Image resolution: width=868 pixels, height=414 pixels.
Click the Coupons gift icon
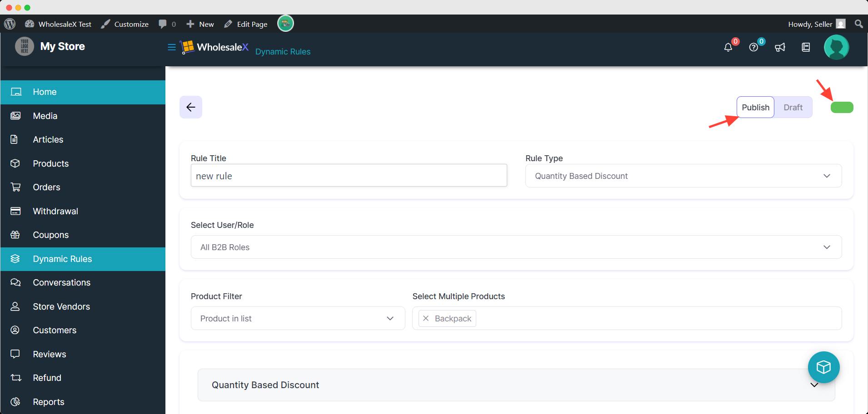15,235
